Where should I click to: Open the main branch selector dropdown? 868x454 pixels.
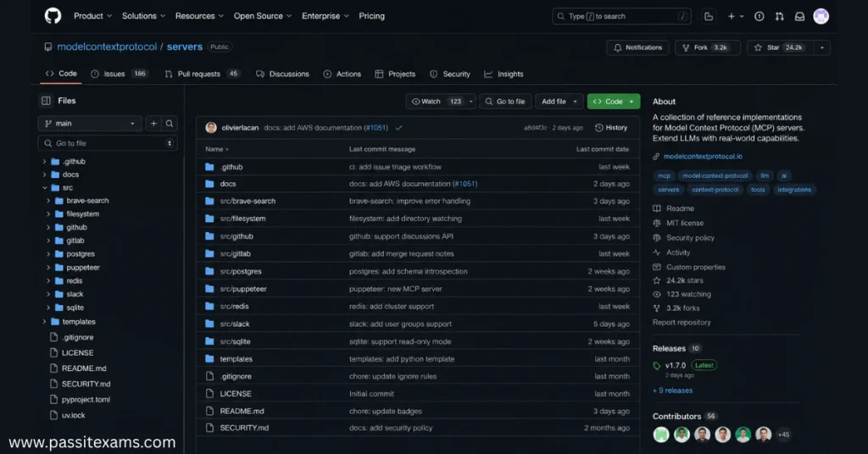tap(90, 124)
